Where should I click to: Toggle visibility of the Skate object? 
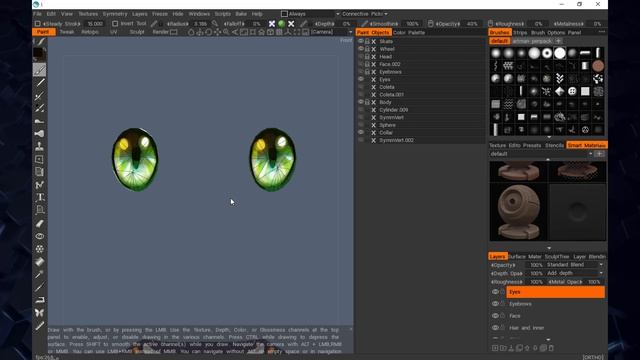(361, 41)
